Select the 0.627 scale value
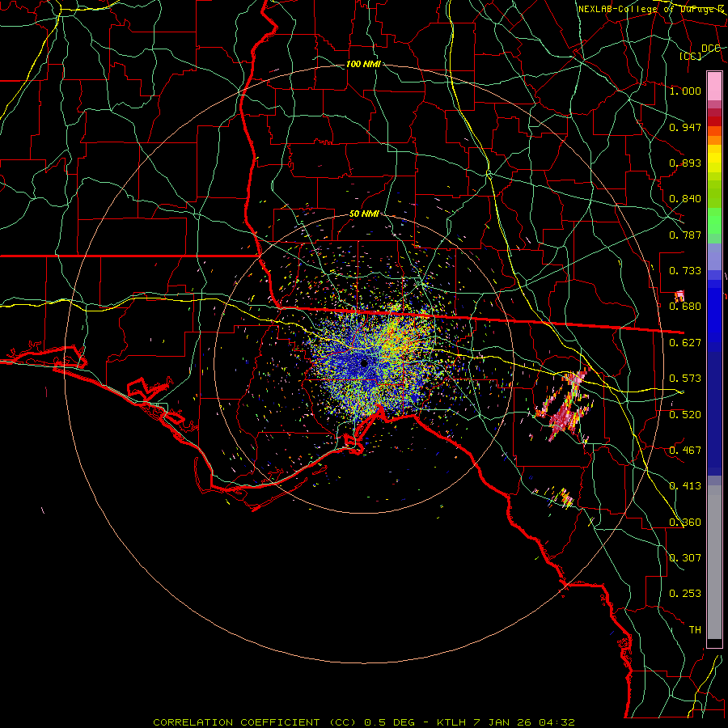 (685, 343)
